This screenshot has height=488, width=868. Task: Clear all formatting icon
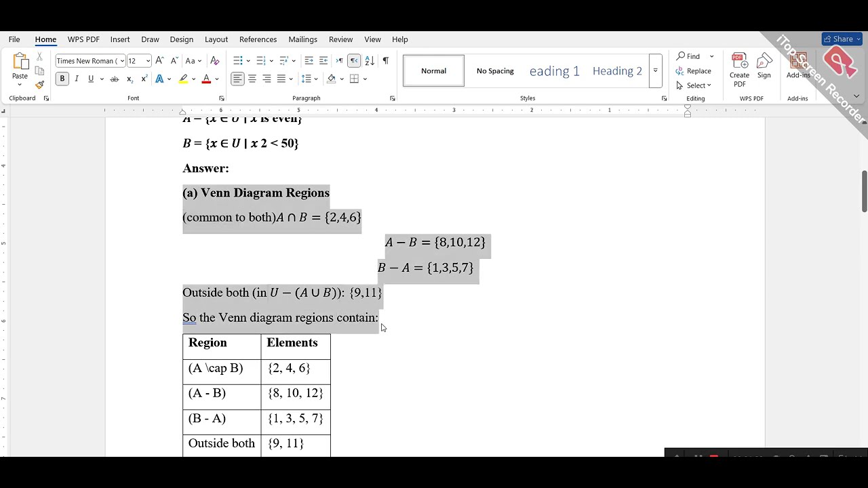tap(214, 60)
